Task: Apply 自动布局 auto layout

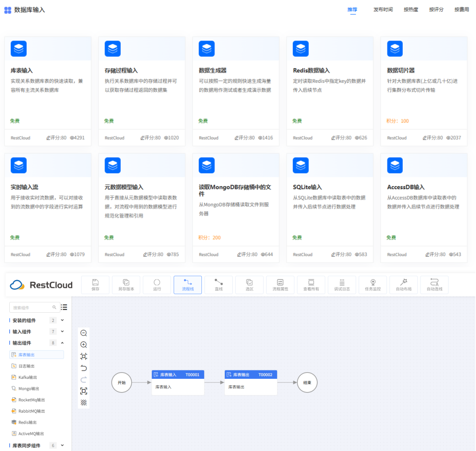Action: tap(404, 285)
